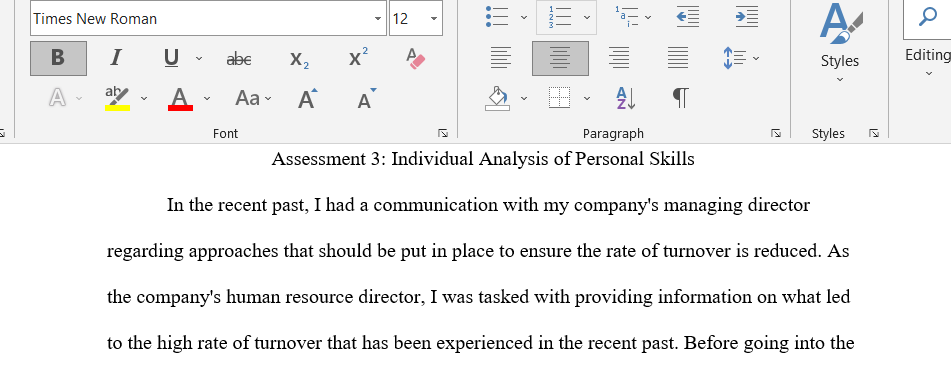Click Text Effects outlined A icon
Viewport: 951px width, 376px height.
pos(57,98)
